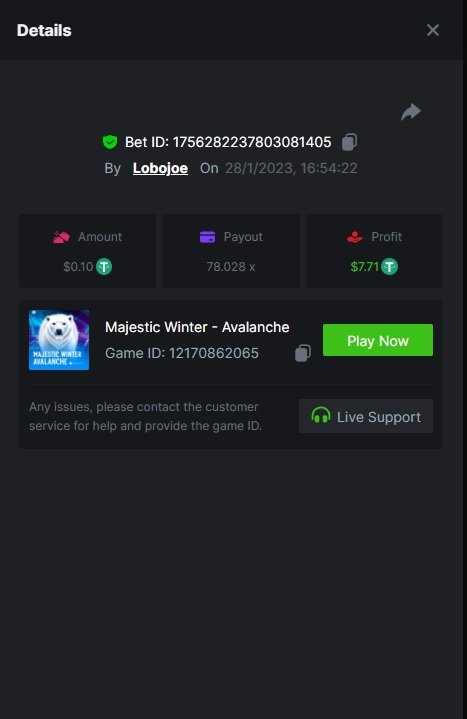Screen dimensions: 467x719
Task: Click the Game ID 12170862065 text
Action: 182,353
